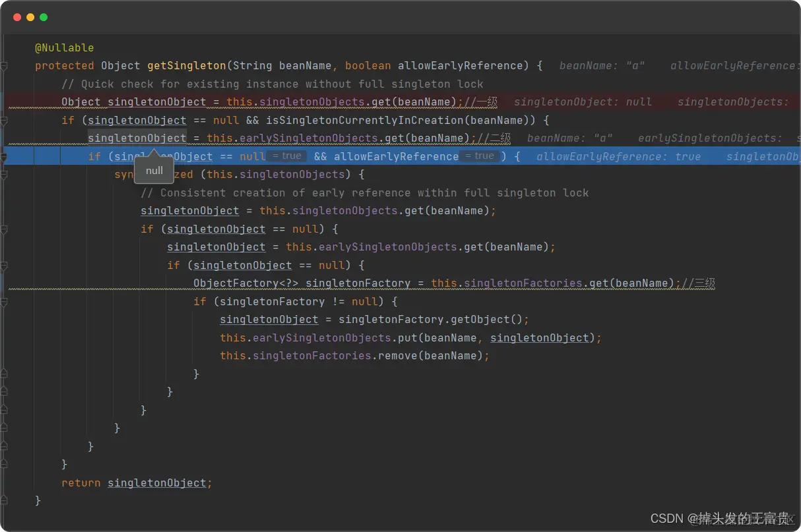Click the getSingleton method name
The width and height of the screenshot is (801, 532).
[186, 66]
